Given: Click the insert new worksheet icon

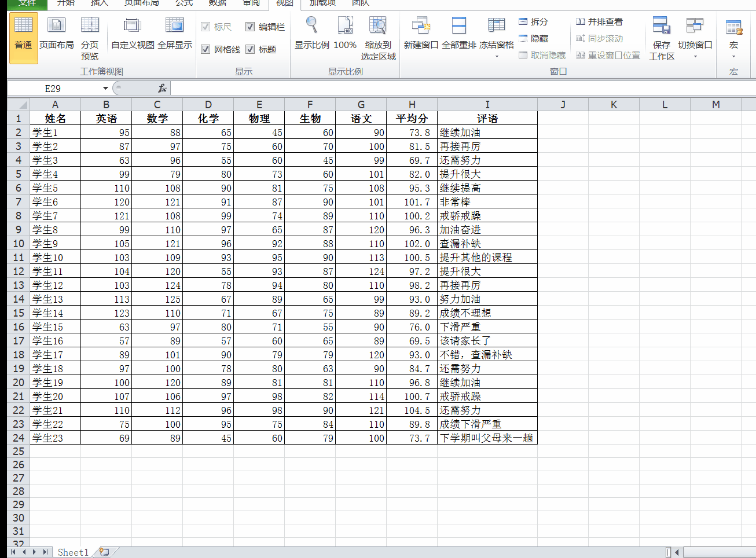Looking at the screenshot, I should (104, 552).
